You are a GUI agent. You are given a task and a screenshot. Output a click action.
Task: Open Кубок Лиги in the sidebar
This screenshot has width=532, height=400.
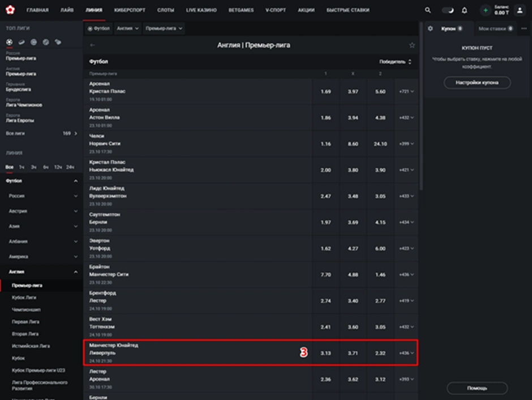[24, 297]
